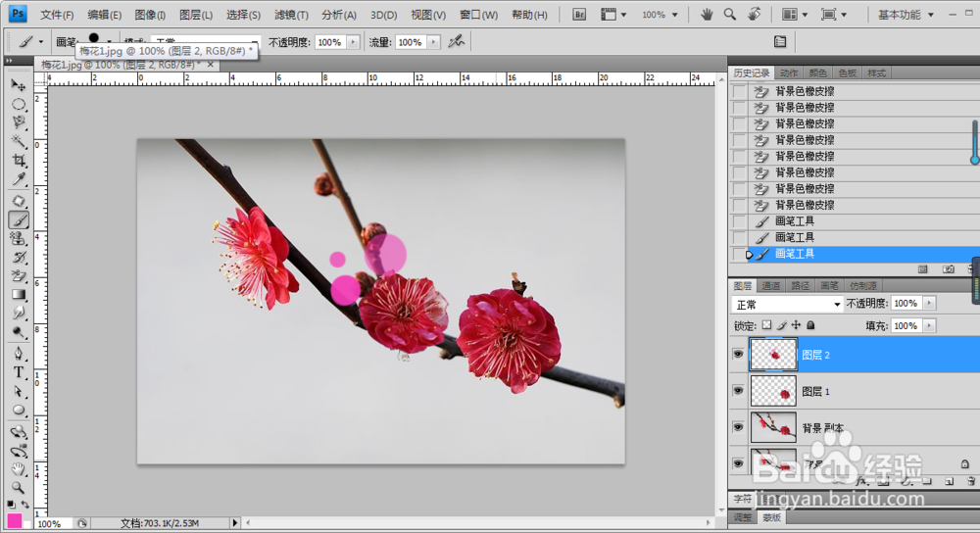Close the 梅花1.jpg document tab
Screen dimensions: 980x533
coord(210,65)
